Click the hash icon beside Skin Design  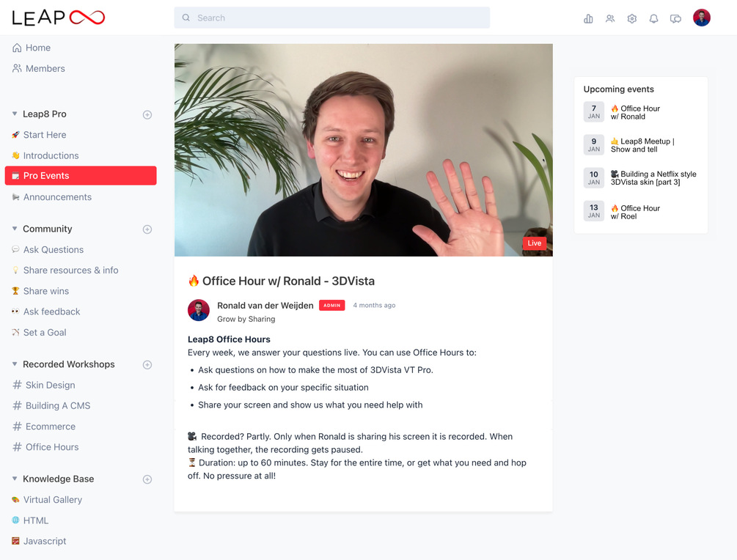17,385
